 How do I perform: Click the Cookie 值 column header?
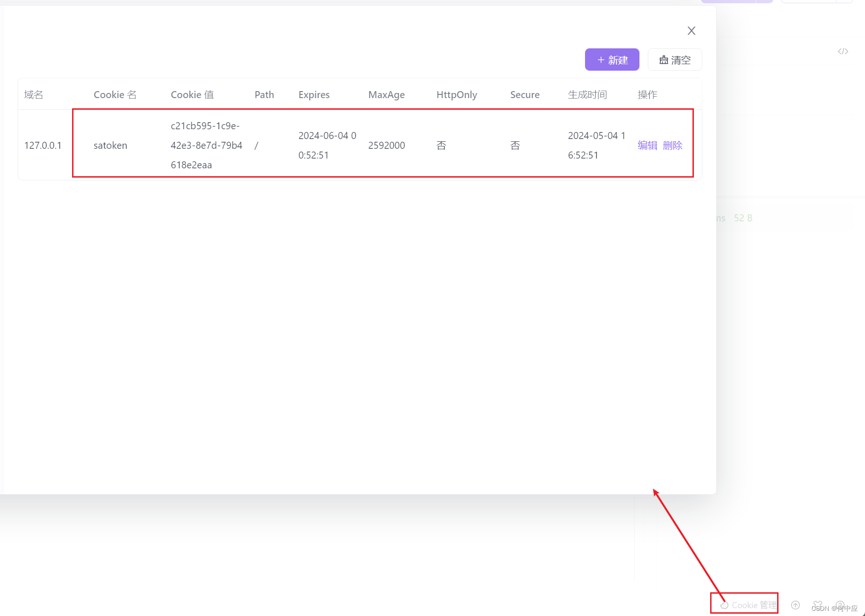(193, 94)
